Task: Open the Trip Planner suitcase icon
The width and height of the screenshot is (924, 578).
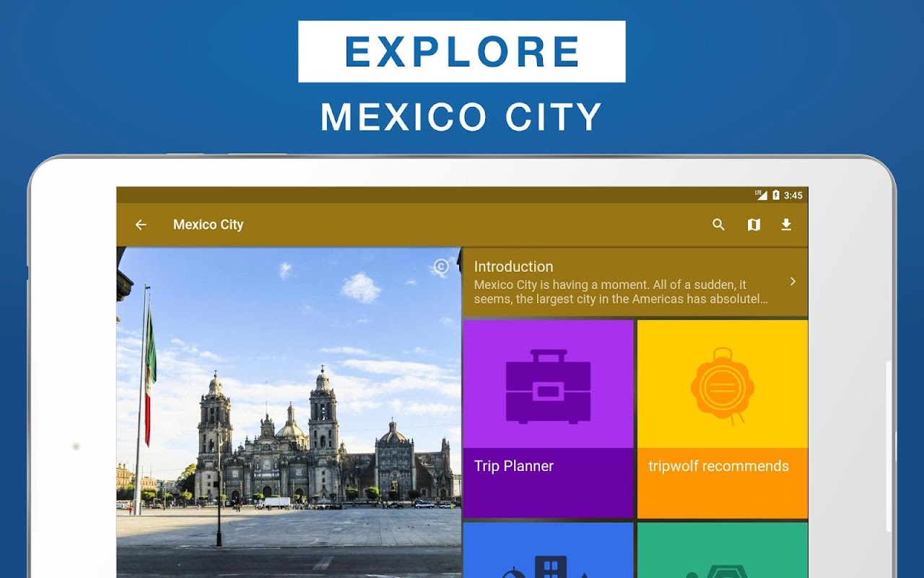Action: [x=548, y=387]
